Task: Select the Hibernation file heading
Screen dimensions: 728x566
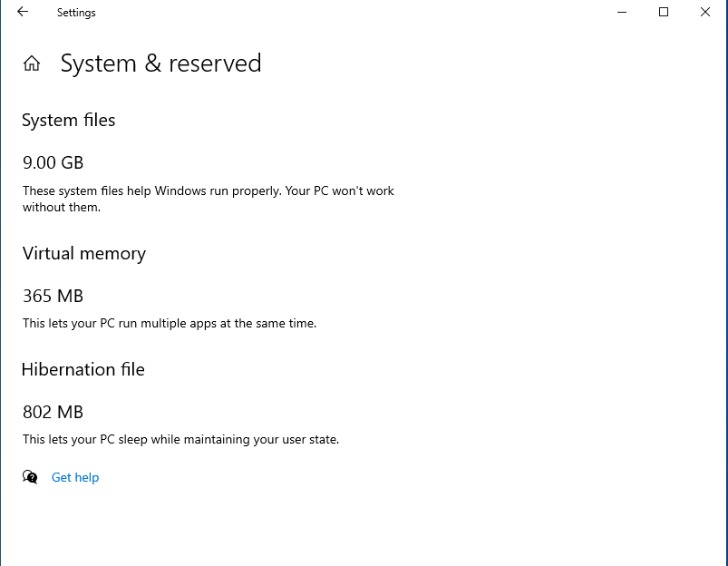Action: [83, 370]
